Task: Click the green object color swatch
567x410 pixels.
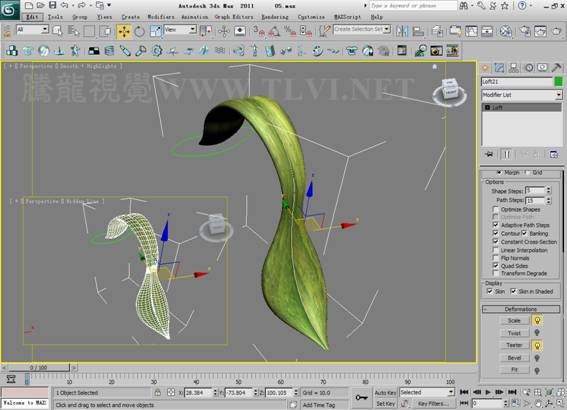Action: [x=558, y=82]
